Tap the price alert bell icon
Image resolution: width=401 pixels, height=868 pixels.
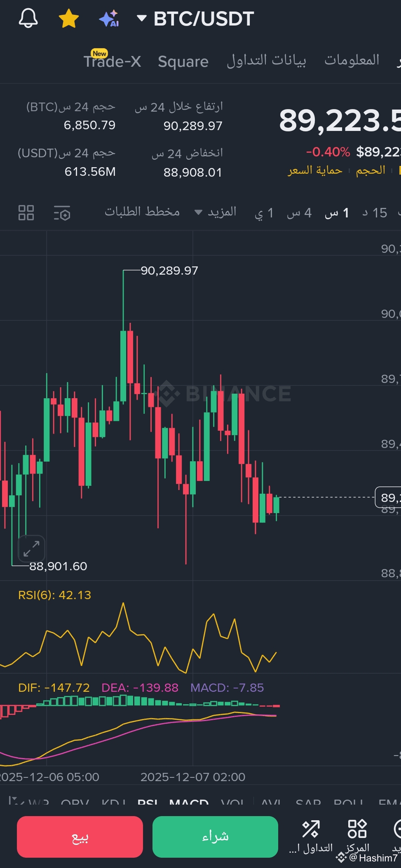click(x=28, y=19)
